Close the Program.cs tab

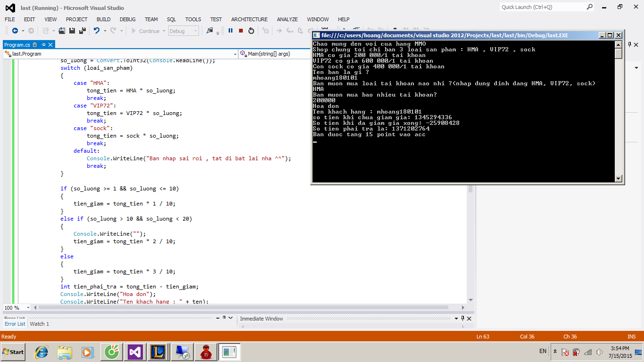click(x=50, y=44)
